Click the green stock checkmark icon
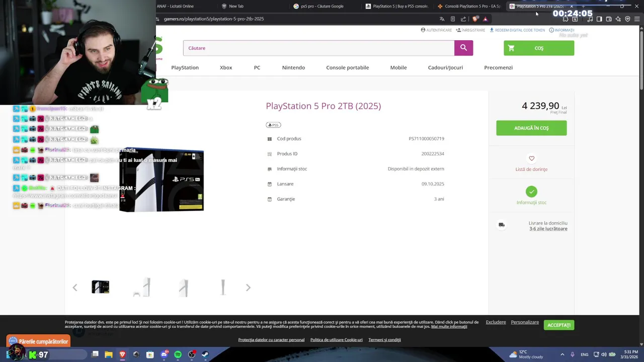The width and height of the screenshot is (644, 362). 531,192
